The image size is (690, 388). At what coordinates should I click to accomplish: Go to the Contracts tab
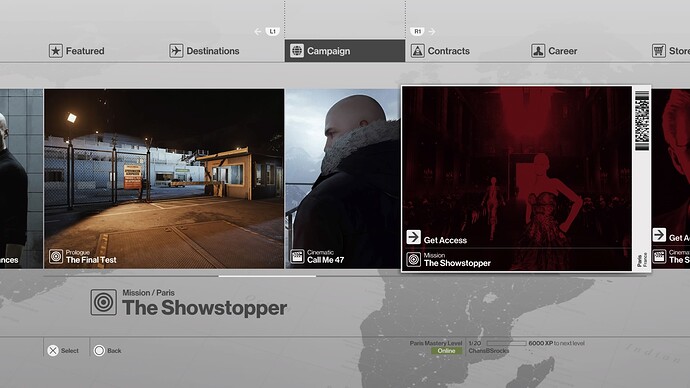440,51
